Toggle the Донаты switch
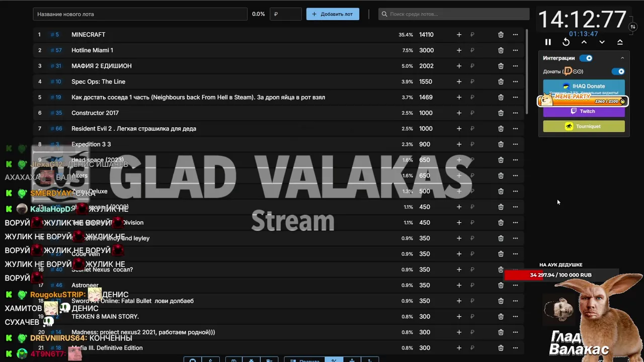The height and width of the screenshot is (362, 644). click(618, 71)
